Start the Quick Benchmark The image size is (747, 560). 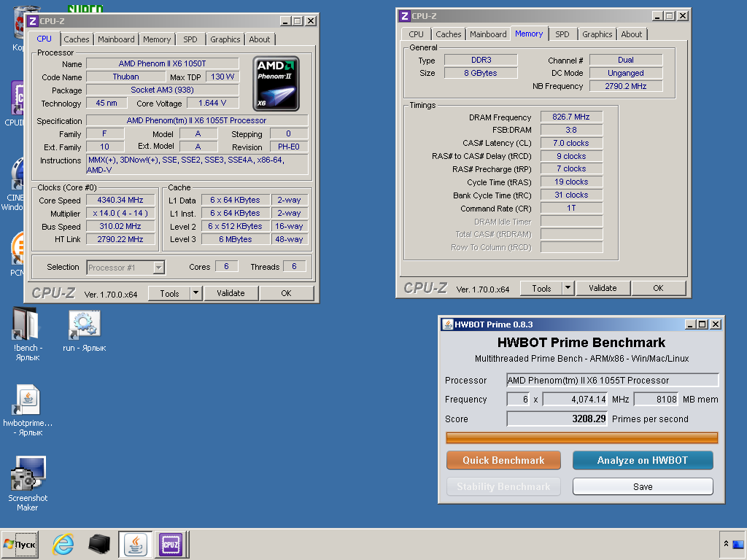tap(503, 461)
